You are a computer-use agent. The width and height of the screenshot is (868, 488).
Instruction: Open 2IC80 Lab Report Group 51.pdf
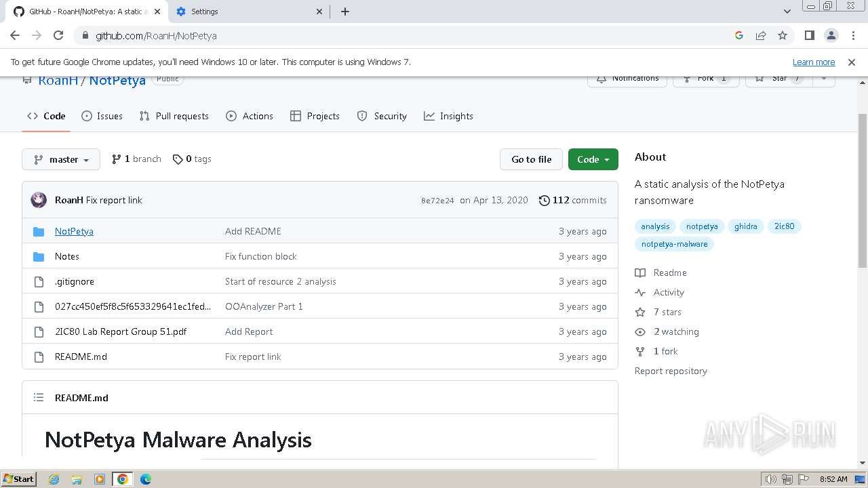[121, 331]
